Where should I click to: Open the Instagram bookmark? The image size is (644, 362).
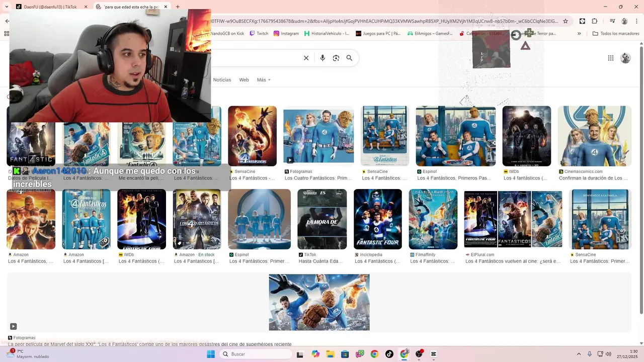tap(286, 34)
